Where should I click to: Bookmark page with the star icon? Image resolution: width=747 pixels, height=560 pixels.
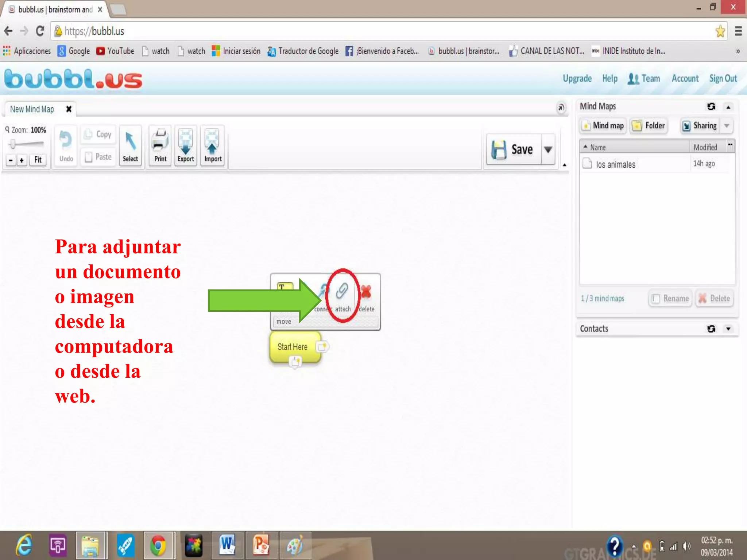[720, 31]
